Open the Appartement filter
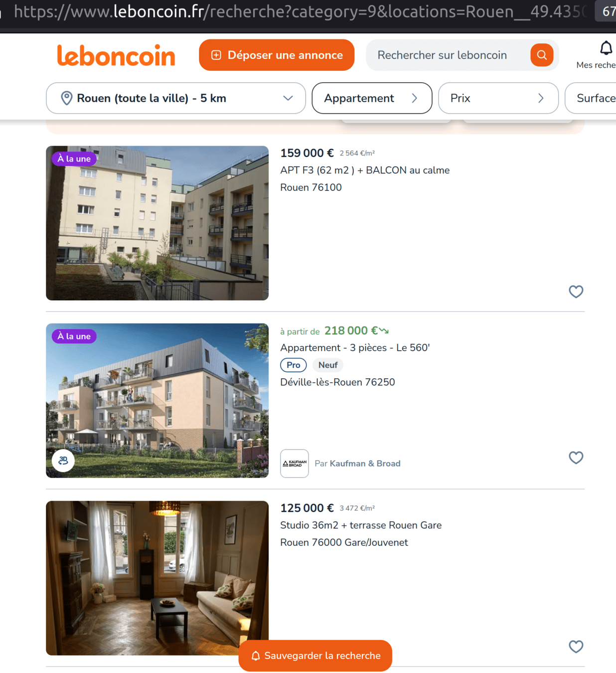Viewport: 616px width, 673px height. tap(372, 98)
